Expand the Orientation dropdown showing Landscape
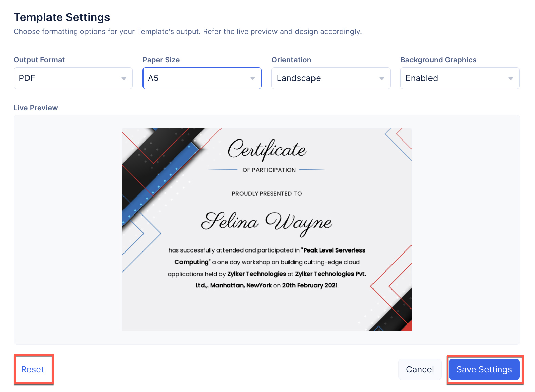Image resolution: width=535 pixels, height=392 pixels. (326, 78)
